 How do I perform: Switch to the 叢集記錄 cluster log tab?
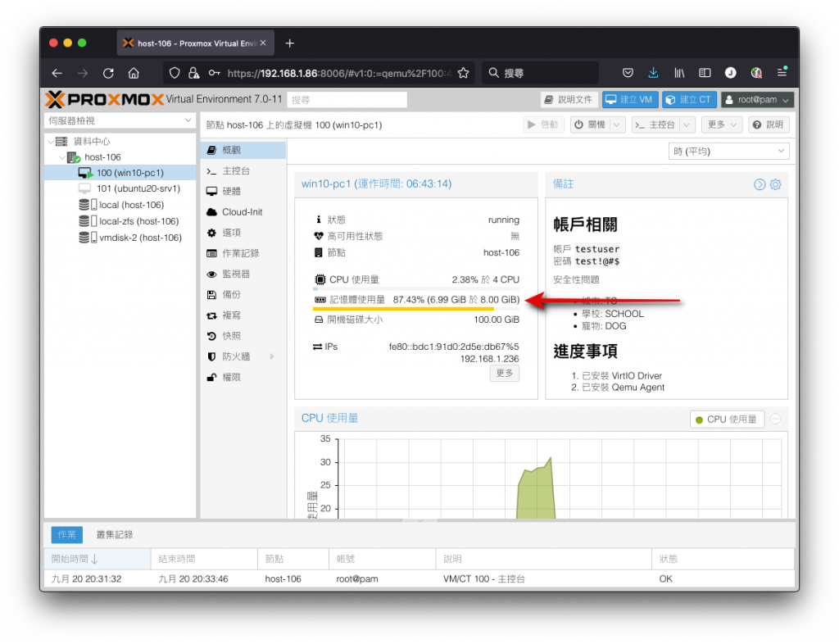click(115, 534)
